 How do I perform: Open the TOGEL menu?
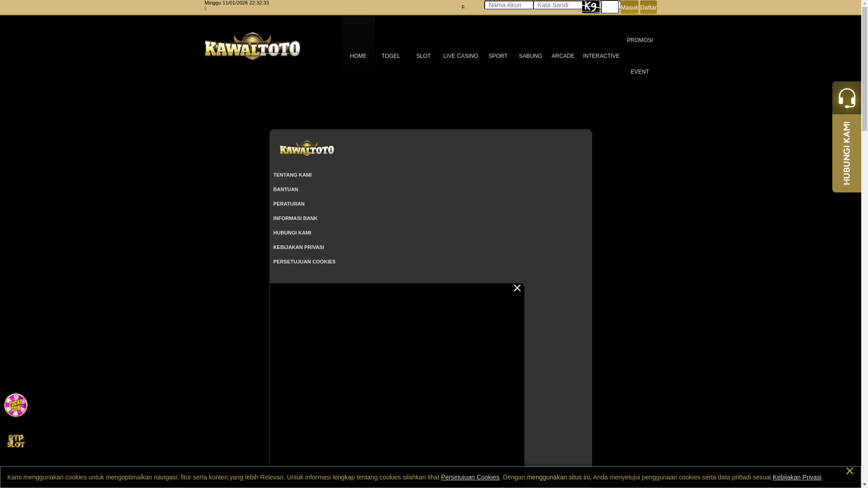coord(391,56)
